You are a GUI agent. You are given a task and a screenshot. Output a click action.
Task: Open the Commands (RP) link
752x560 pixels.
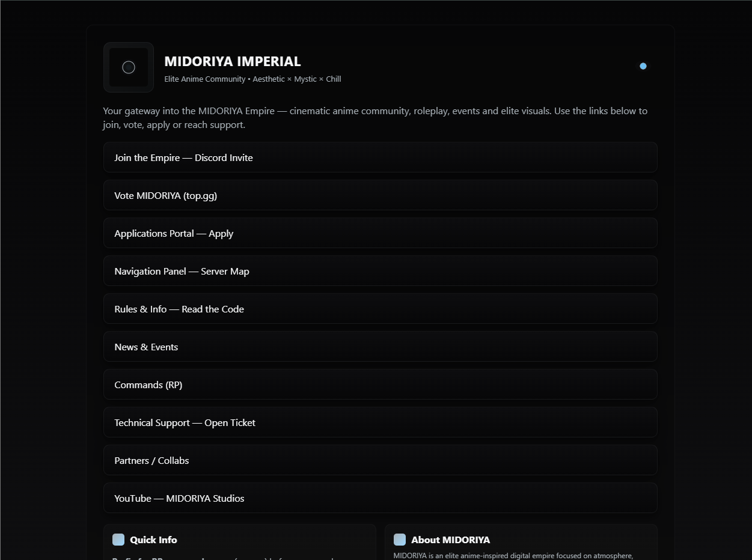point(380,385)
